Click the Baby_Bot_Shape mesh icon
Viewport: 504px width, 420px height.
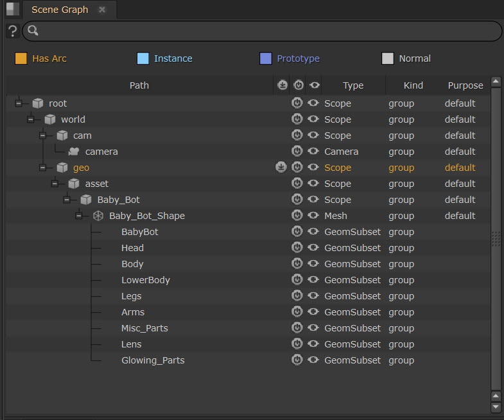pyautogui.click(x=98, y=216)
